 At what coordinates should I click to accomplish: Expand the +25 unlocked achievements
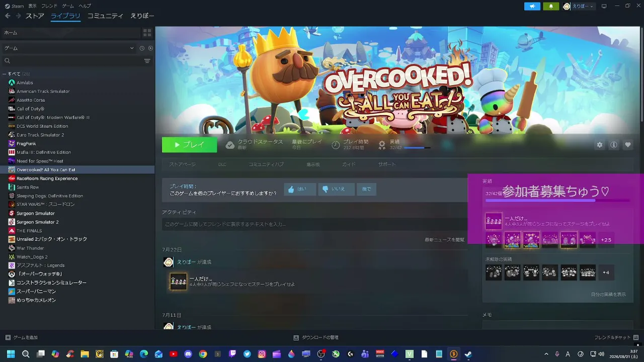pyautogui.click(x=606, y=240)
